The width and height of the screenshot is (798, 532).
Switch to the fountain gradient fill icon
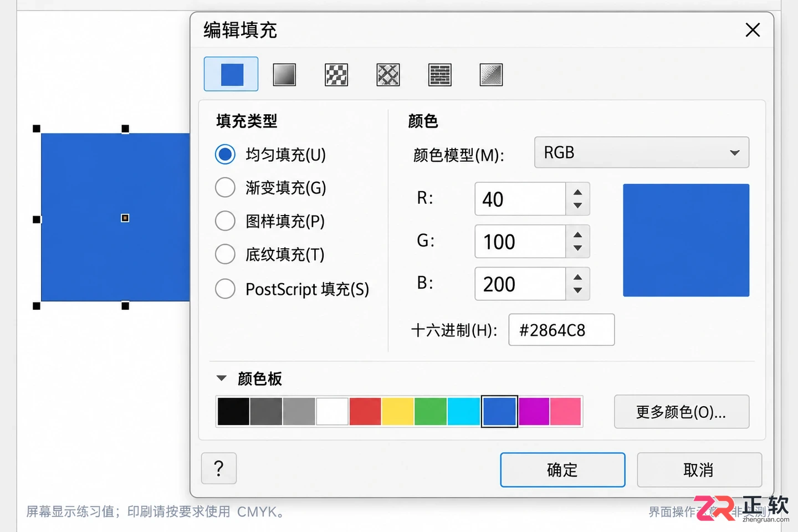pyautogui.click(x=284, y=74)
